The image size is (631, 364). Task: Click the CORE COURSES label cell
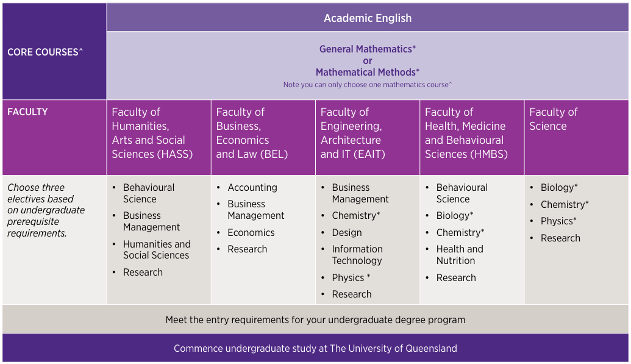(54, 52)
